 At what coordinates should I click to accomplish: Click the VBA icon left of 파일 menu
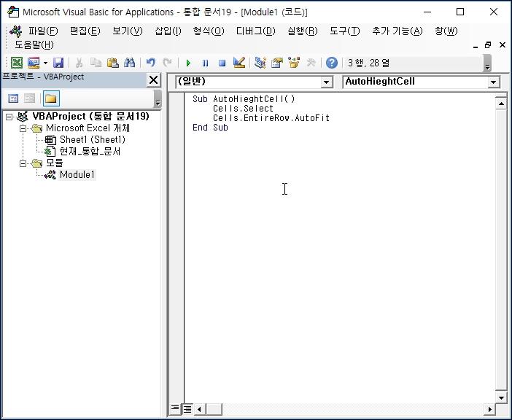click(x=15, y=31)
